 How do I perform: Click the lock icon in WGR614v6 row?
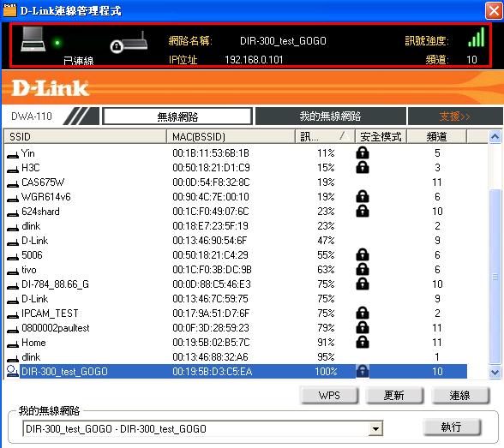[x=363, y=196]
